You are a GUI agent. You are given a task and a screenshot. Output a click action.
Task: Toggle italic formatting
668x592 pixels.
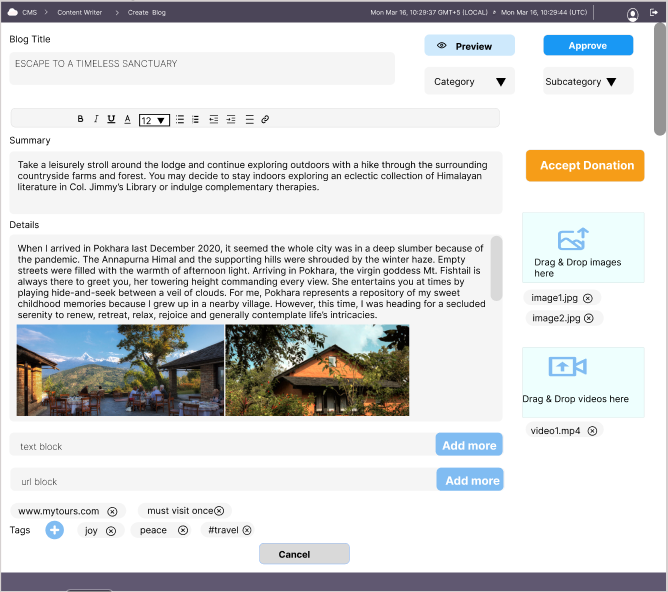[96, 119]
